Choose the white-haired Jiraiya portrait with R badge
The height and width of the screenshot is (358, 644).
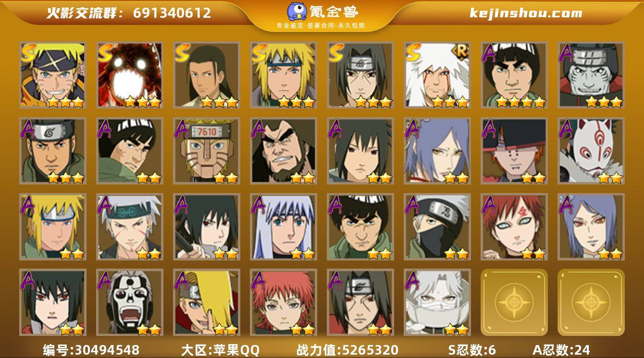click(x=437, y=75)
